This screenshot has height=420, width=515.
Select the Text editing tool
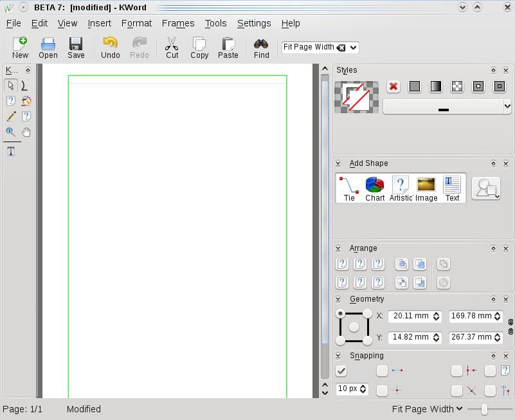[11, 151]
